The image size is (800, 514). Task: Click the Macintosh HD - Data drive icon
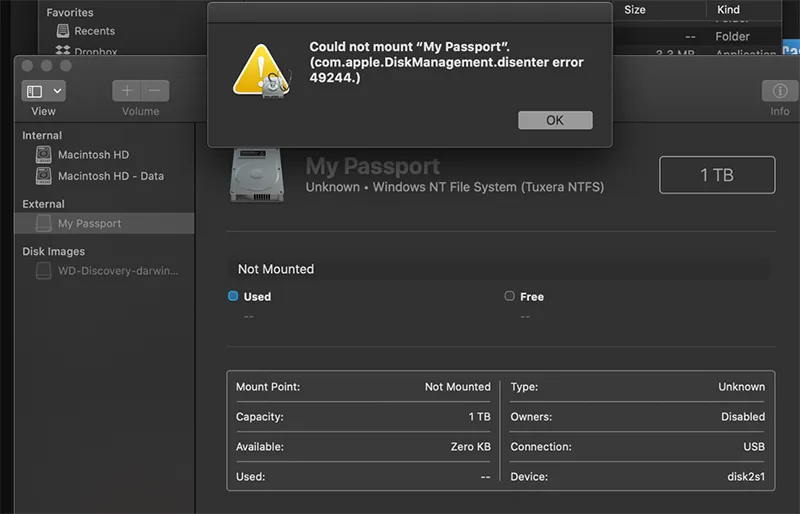pyautogui.click(x=43, y=176)
